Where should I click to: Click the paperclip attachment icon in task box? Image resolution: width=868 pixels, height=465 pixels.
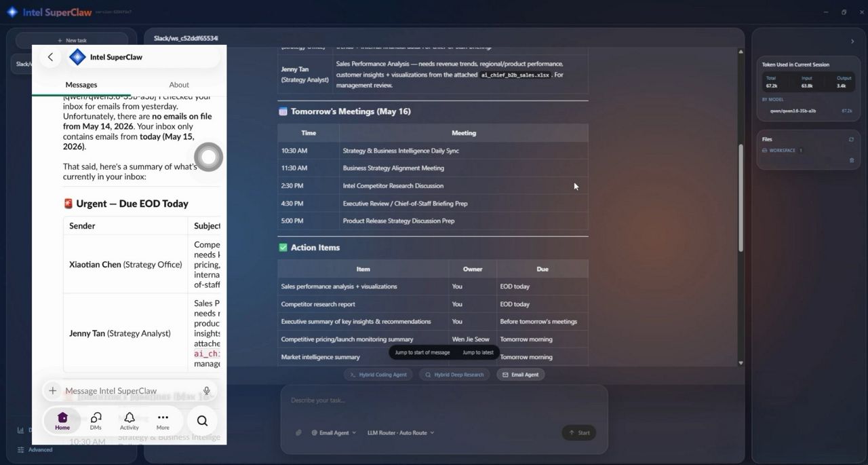pos(298,432)
